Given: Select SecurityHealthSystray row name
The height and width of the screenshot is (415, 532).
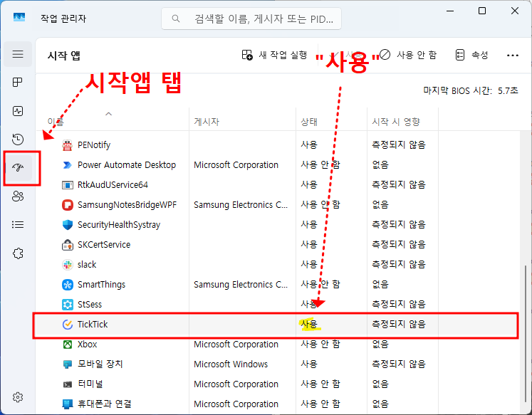Looking at the screenshot, I should click(119, 225).
